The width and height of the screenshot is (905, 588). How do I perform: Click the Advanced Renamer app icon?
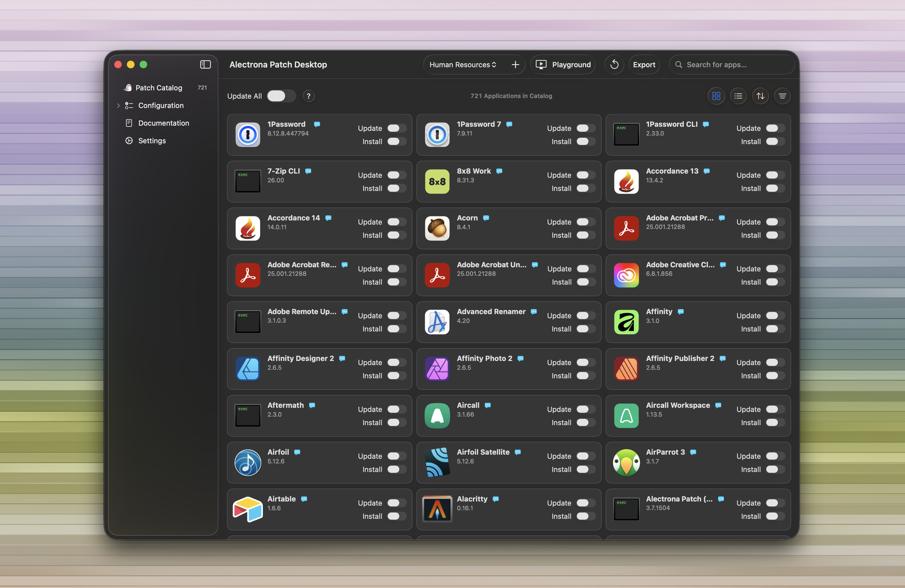[437, 322]
